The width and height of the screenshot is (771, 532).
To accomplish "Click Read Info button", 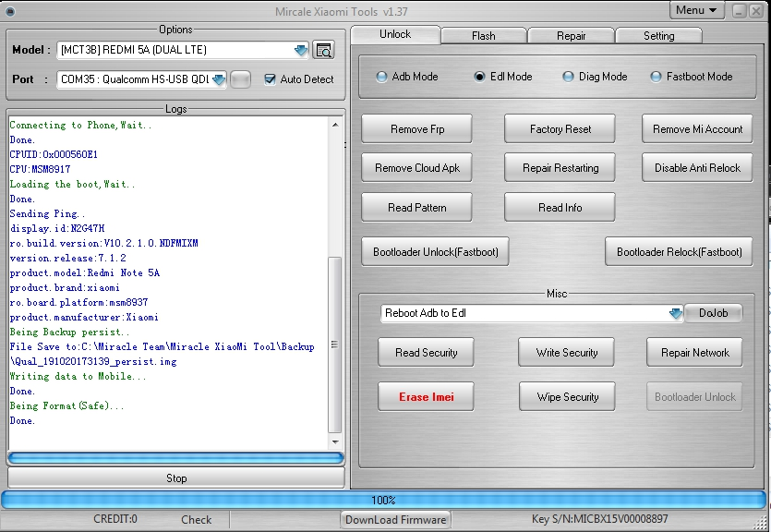I will [x=560, y=208].
